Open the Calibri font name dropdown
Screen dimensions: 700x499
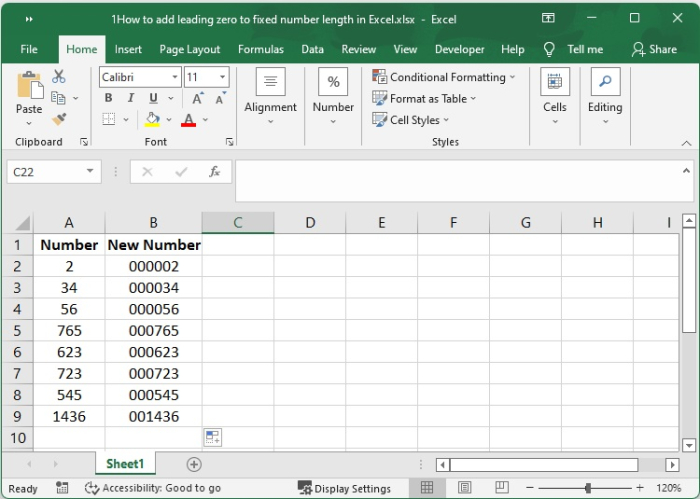coord(175,77)
